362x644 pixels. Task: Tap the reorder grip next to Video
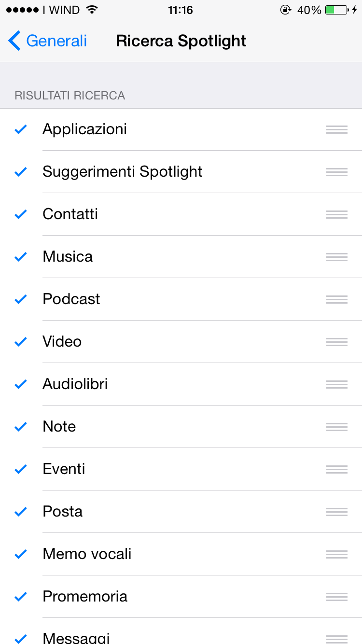(336, 342)
